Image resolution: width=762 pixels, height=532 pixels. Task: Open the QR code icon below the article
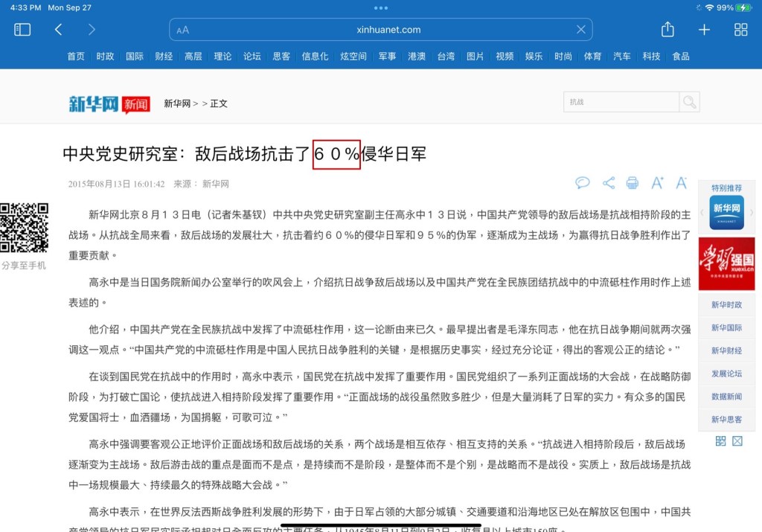click(x=720, y=440)
